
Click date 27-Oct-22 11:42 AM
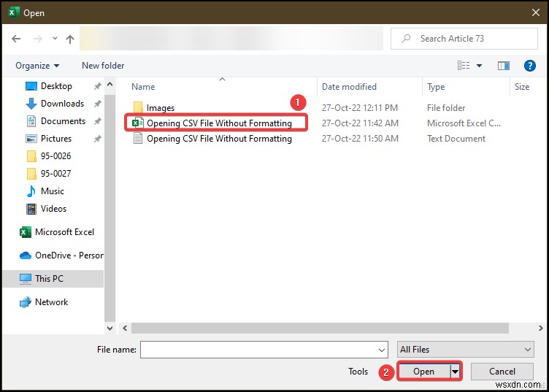(360, 123)
